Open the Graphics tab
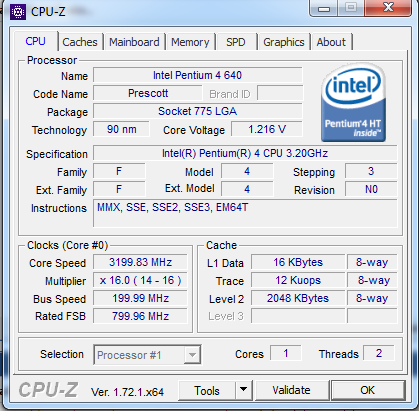Viewport: 419px width, 411px height. (x=284, y=42)
